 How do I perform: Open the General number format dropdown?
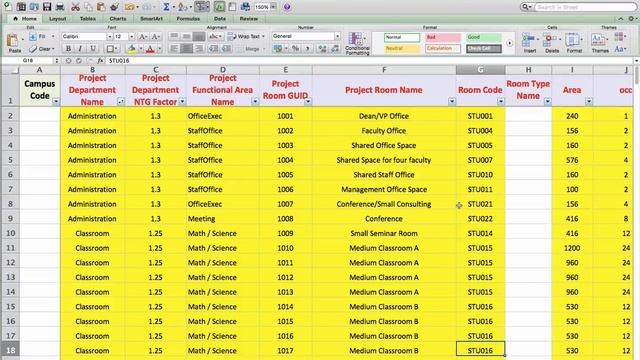(337, 36)
